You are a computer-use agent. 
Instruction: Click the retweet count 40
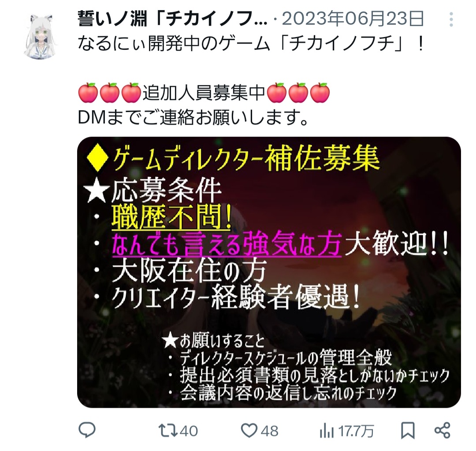point(189,431)
